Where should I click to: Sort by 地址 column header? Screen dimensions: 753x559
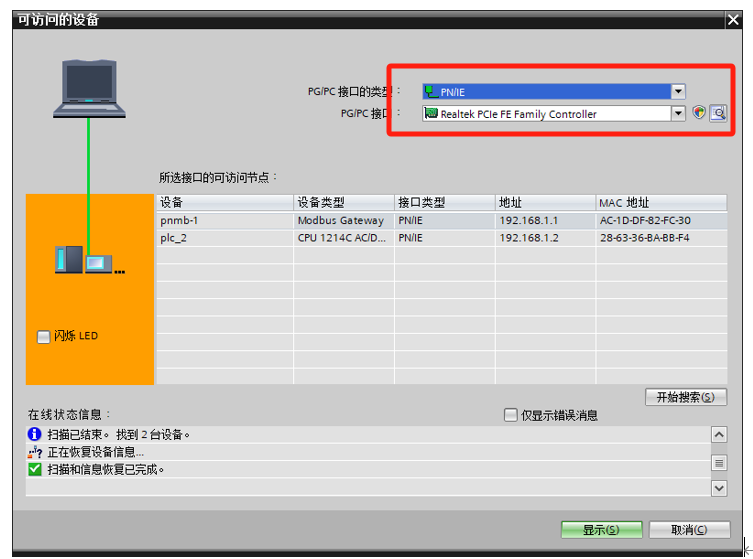pyautogui.click(x=546, y=202)
